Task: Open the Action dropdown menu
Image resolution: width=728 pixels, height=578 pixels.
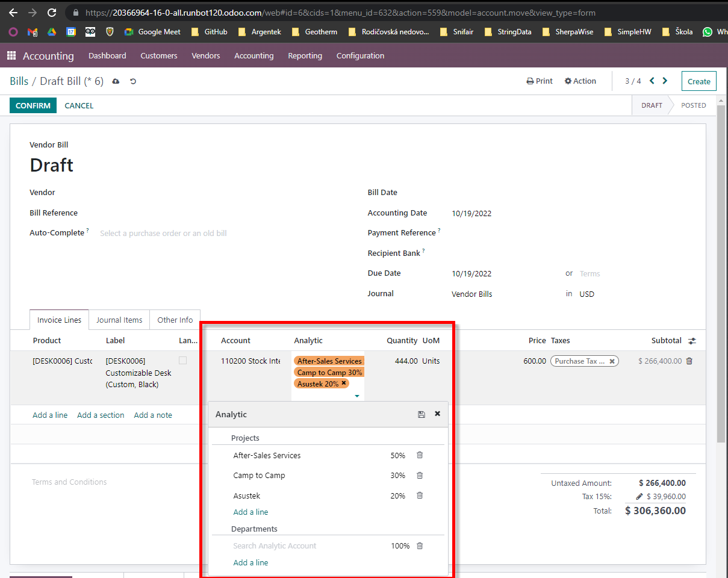Action: click(580, 81)
